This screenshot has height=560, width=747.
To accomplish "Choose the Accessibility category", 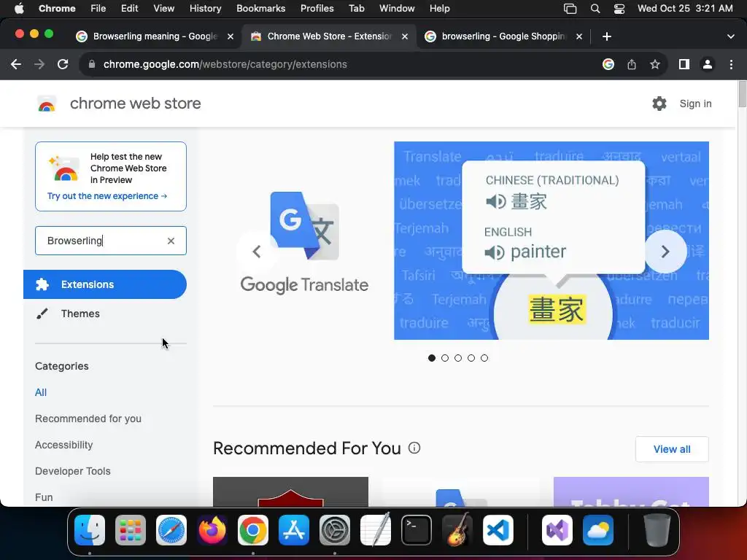I will pyautogui.click(x=64, y=445).
